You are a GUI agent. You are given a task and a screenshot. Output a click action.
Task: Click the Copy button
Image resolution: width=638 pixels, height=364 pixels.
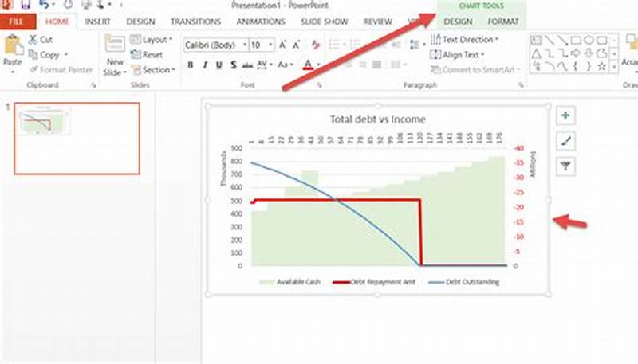coord(44,54)
